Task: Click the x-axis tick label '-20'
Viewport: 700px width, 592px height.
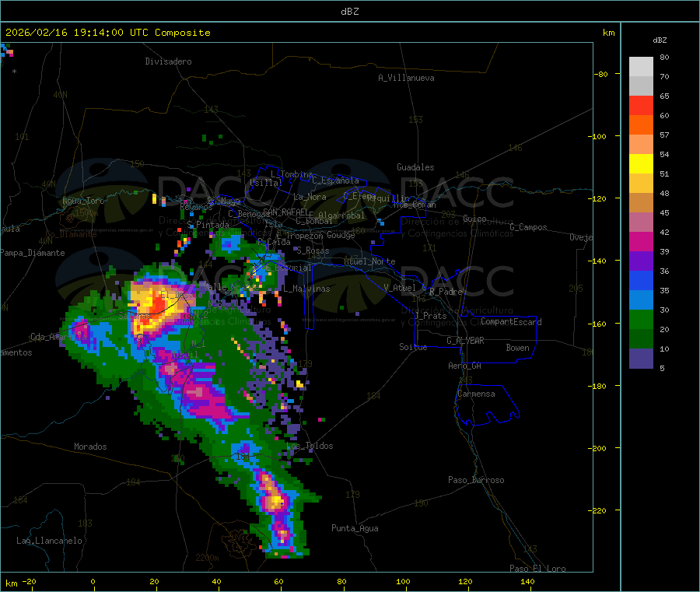Action: [x=30, y=581]
